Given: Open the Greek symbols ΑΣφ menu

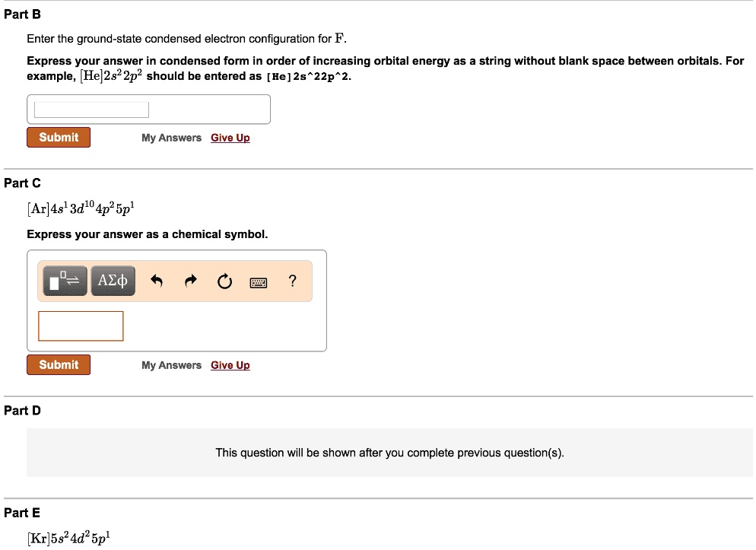Looking at the screenshot, I should pyautogui.click(x=113, y=281).
